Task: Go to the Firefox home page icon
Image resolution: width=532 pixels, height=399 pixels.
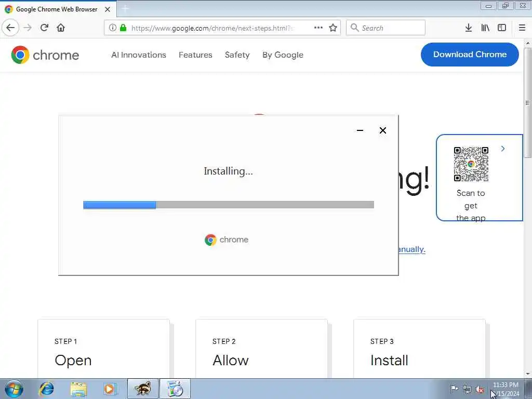Action: click(x=61, y=28)
